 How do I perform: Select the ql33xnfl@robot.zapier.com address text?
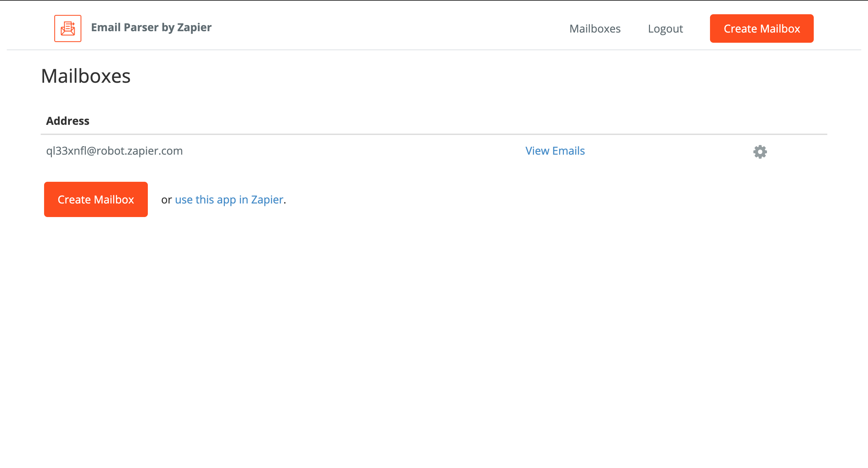(115, 151)
